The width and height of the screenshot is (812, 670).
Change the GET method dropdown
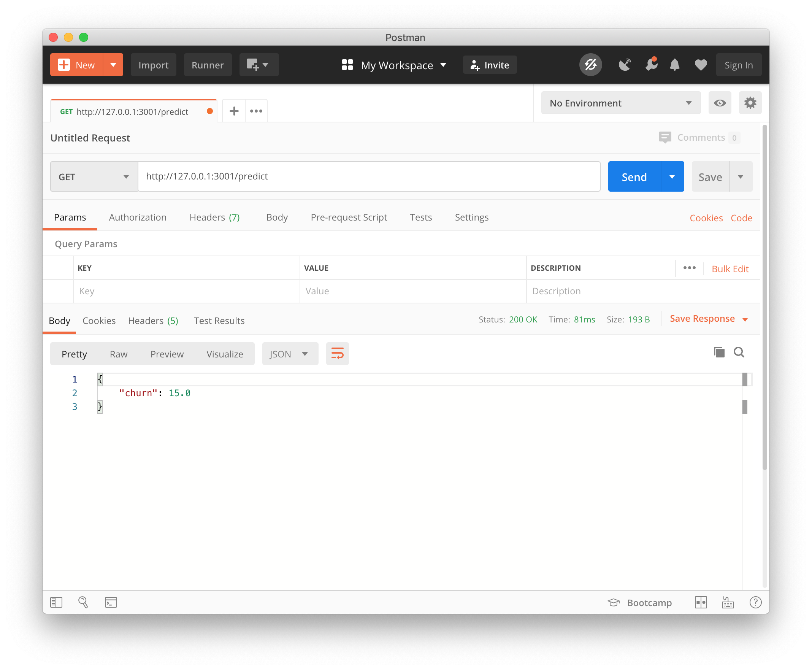point(94,177)
